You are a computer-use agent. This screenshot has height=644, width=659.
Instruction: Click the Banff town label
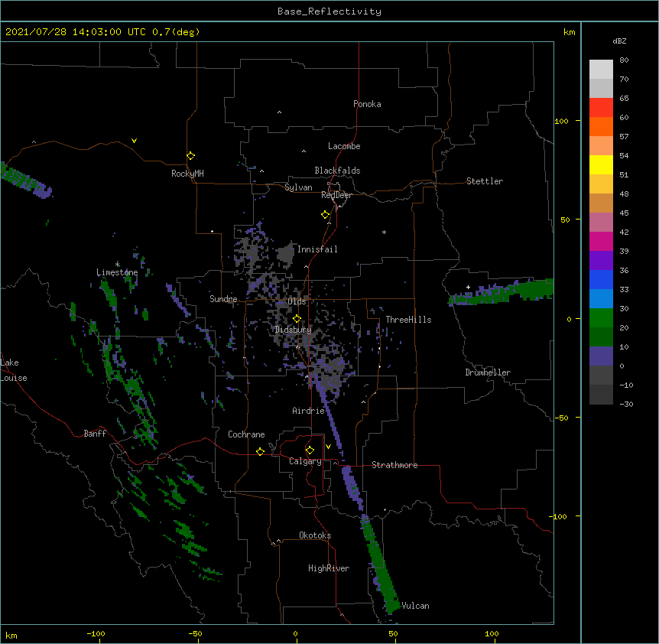(x=95, y=434)
